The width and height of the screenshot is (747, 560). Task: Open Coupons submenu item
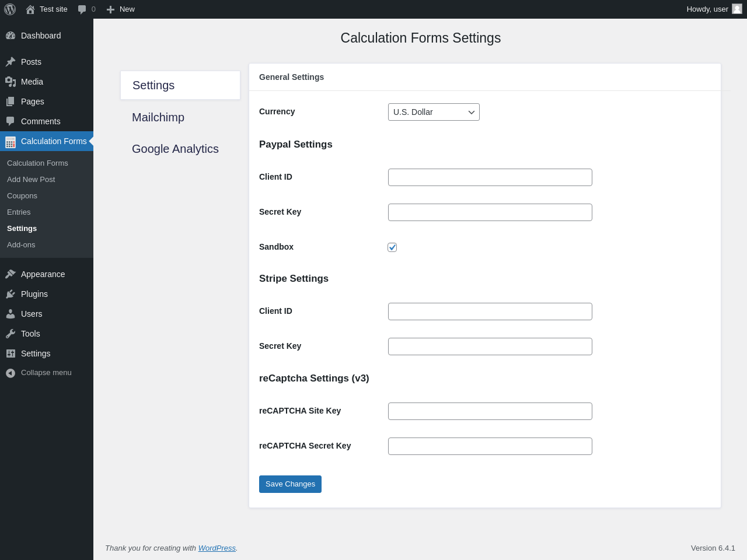click(x=22, y=196)
